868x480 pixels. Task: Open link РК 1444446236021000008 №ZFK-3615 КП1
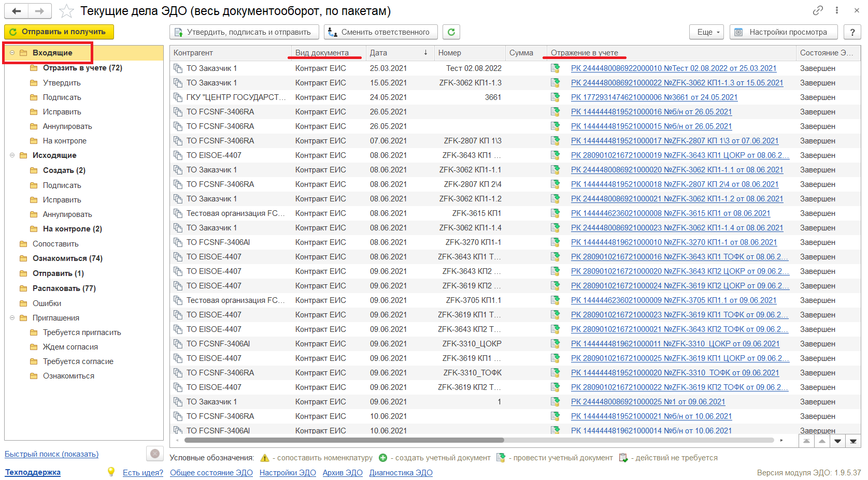pos(671,213)
